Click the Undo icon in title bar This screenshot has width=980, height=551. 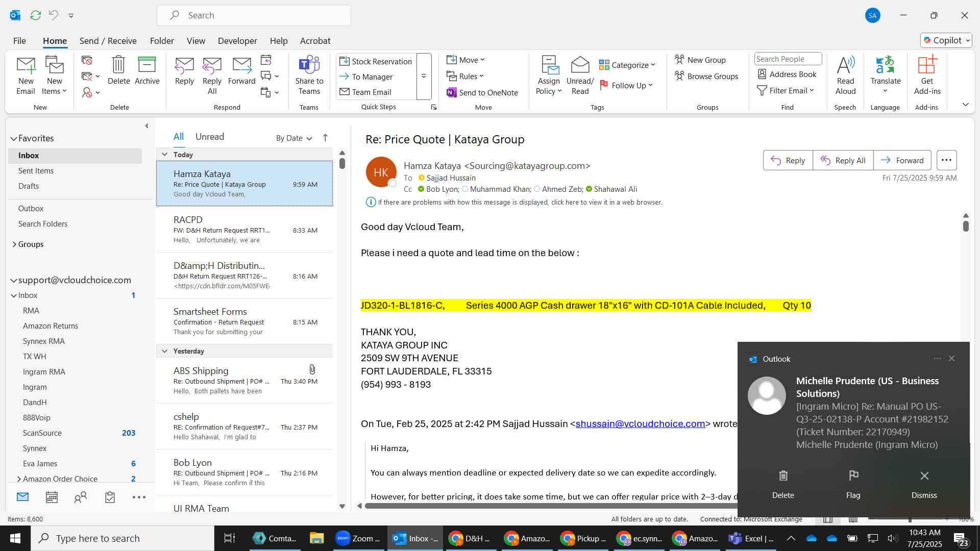(x=53, y=15)
